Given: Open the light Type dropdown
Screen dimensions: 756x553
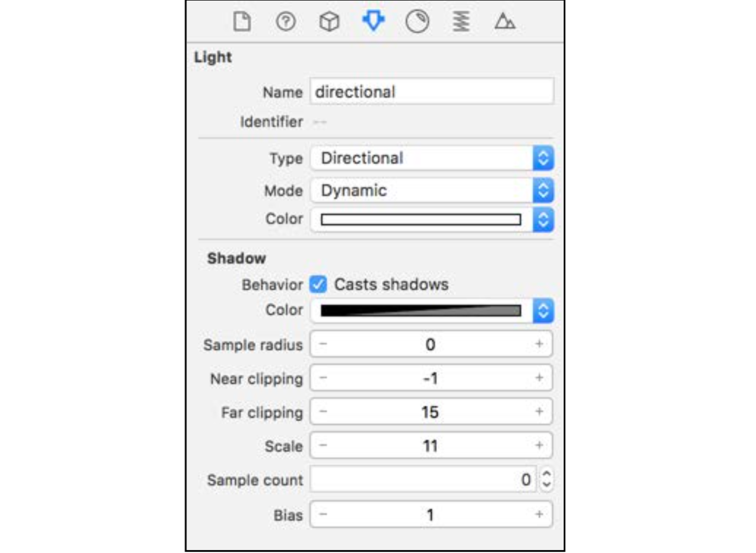Looking at the screenshot, I should (x=432, y=158).
